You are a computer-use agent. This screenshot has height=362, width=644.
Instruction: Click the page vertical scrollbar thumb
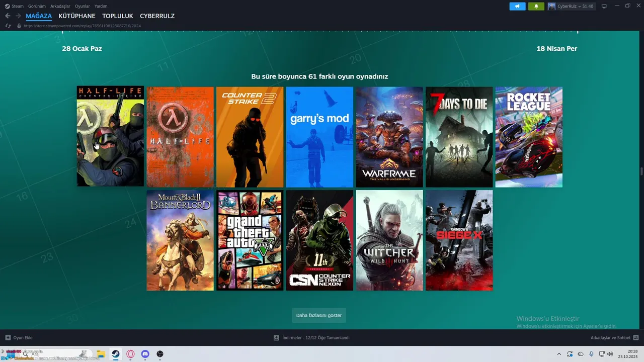[641, 171]
